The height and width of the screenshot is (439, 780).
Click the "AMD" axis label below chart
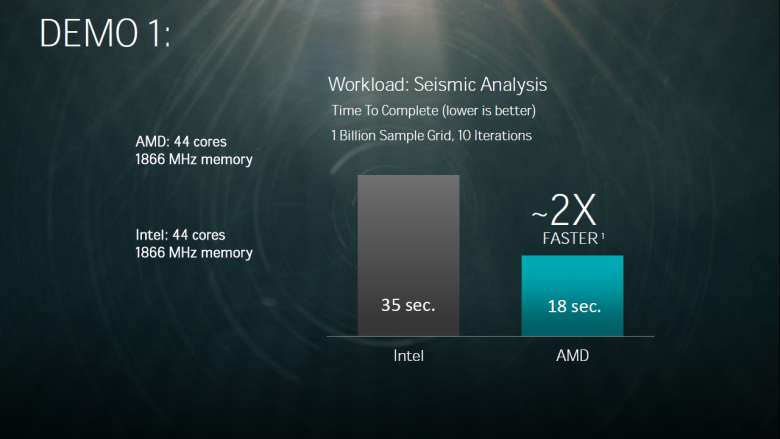click(x=573, y=355)
